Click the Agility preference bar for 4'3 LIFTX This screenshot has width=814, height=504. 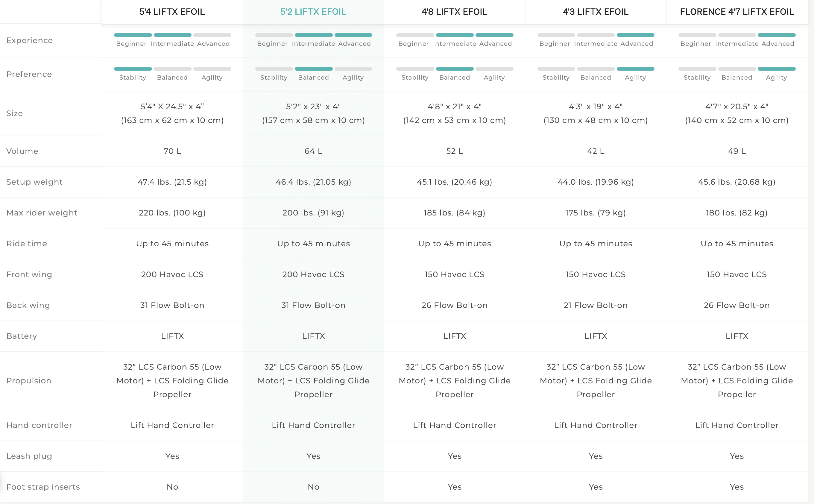click(x=635, y=69)
